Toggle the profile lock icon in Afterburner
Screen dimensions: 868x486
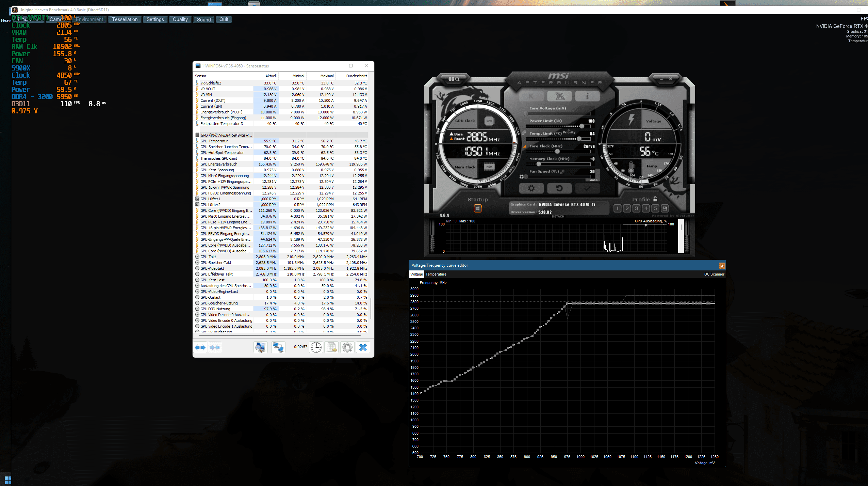pos(655,199)
